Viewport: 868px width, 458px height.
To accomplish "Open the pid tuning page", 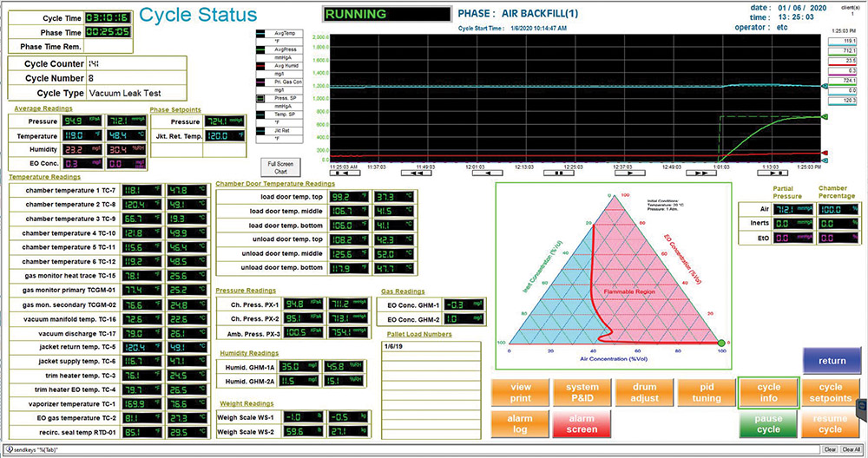I will [x=706, y=392].
